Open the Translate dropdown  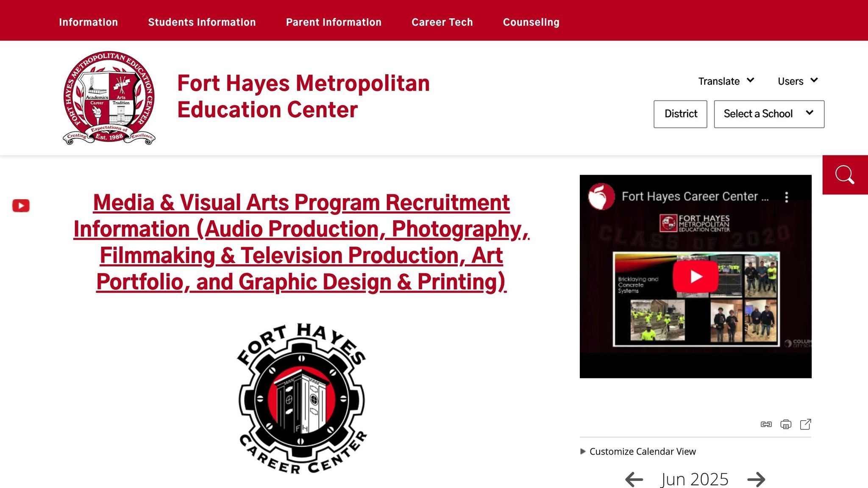coord(726,81)
